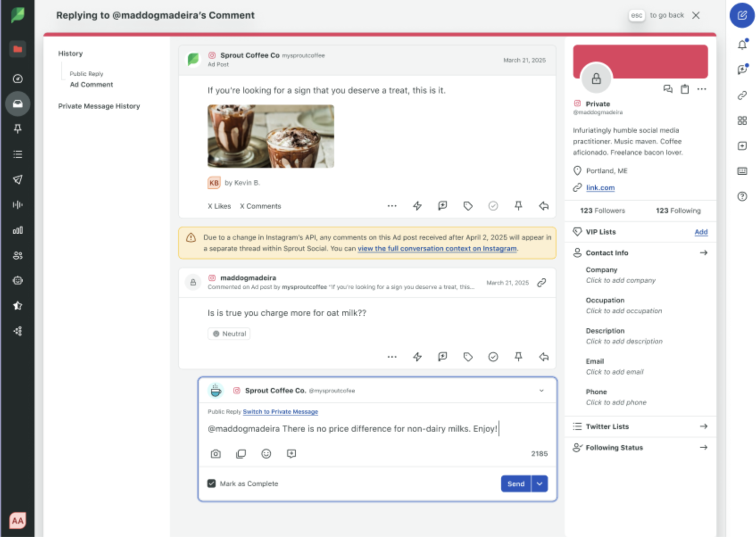Image resolution: width=756 pixels, height=537 pixels.
Task: Open the notifications bell
Action: 742,44
